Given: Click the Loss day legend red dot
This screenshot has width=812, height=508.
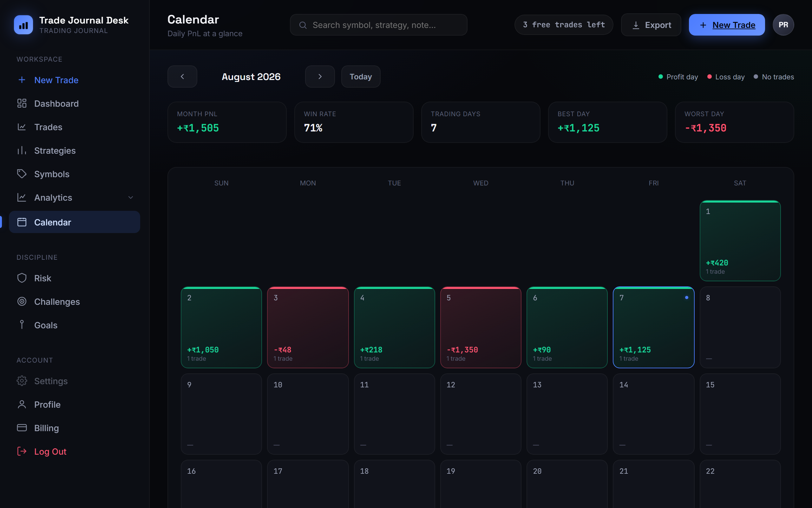Looking at the screenshot, I should pos(709,77).
